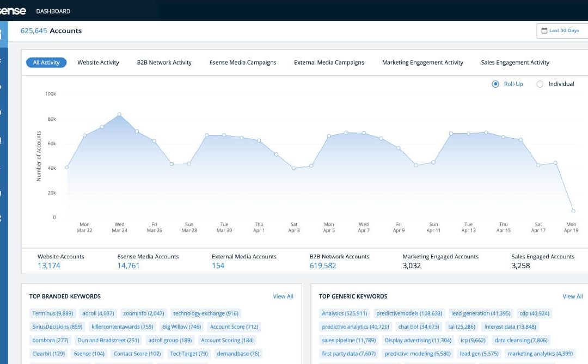The height and width of the screenshot is (364, 588).
Task: Open External Media Campaigns tab
Action: [x=329, y=63]
